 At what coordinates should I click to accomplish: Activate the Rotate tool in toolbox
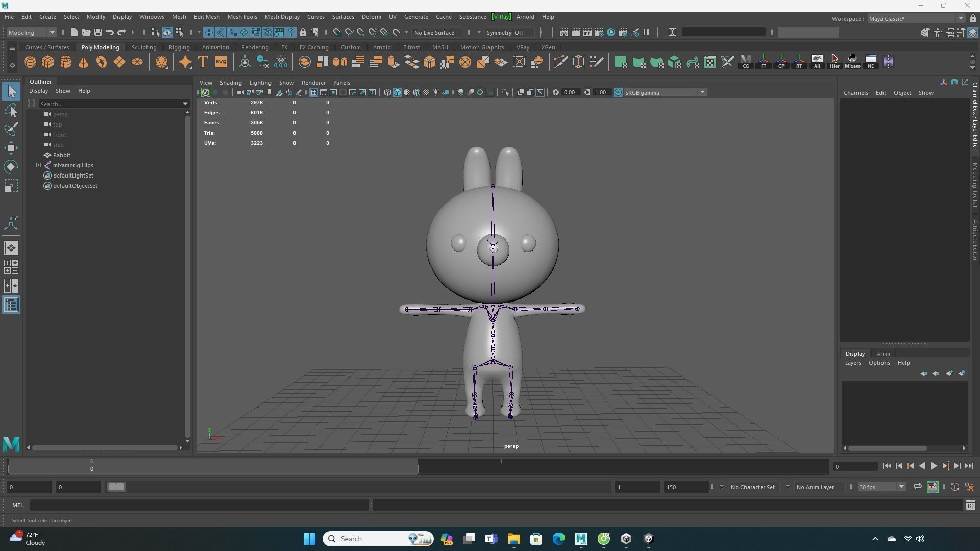click(x=11, y=167)
